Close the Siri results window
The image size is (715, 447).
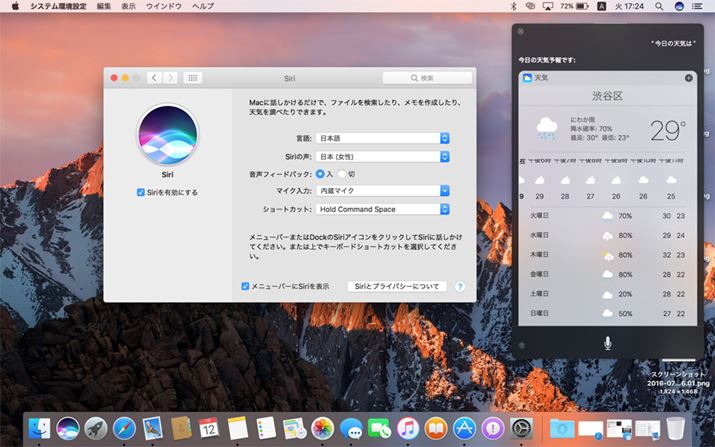pyautogui.click(x=521, y=31)
